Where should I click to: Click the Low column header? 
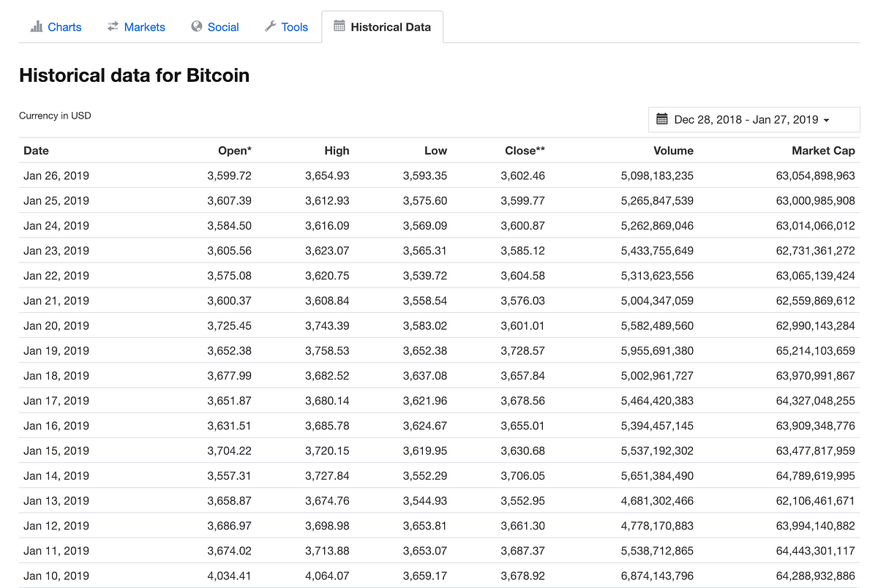[x=435, y=151]
